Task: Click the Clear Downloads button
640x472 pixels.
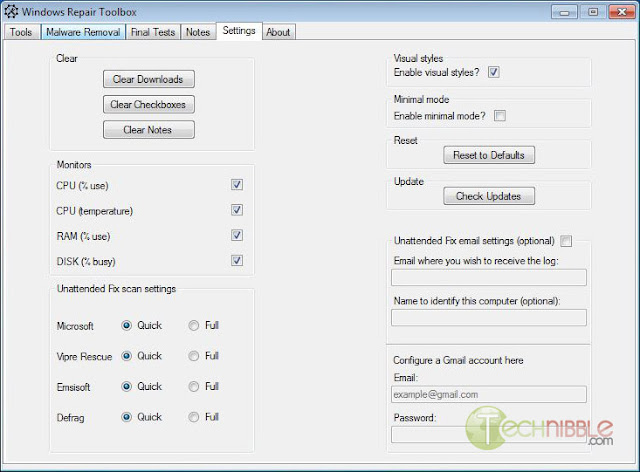Action: click(x=149, y=79)
